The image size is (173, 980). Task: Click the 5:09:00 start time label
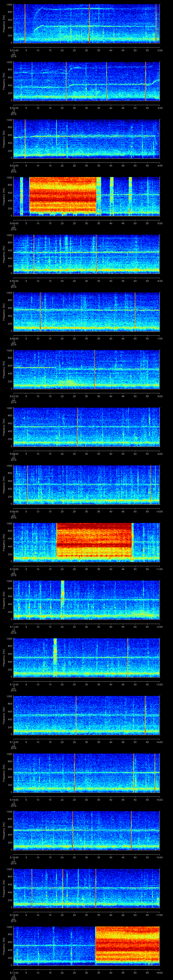coord(14,511)
